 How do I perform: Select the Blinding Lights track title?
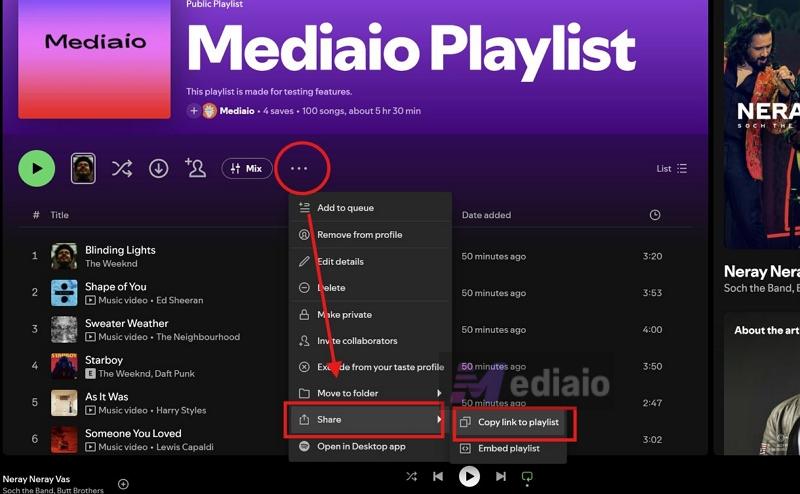(x=120, y=250)
